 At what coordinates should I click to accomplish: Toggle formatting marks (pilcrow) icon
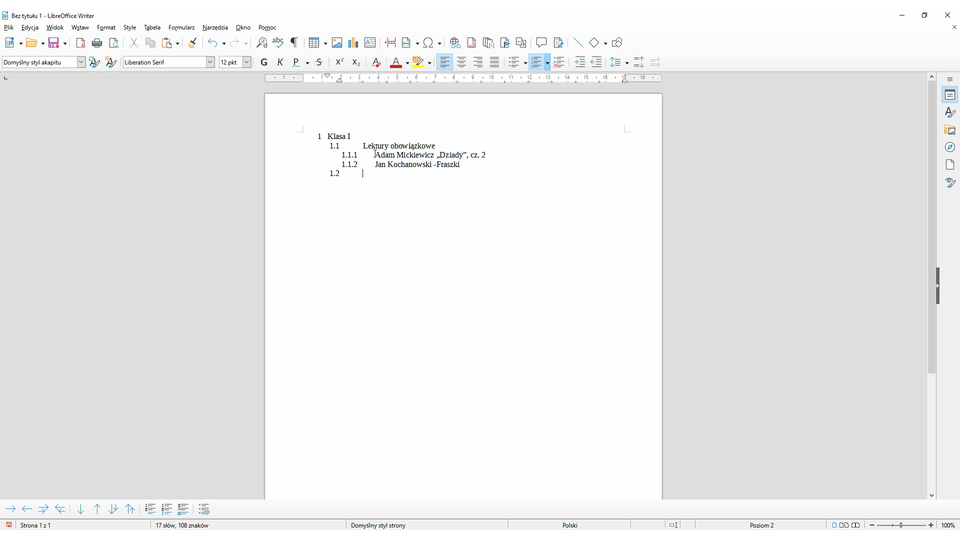pos(294,43)
